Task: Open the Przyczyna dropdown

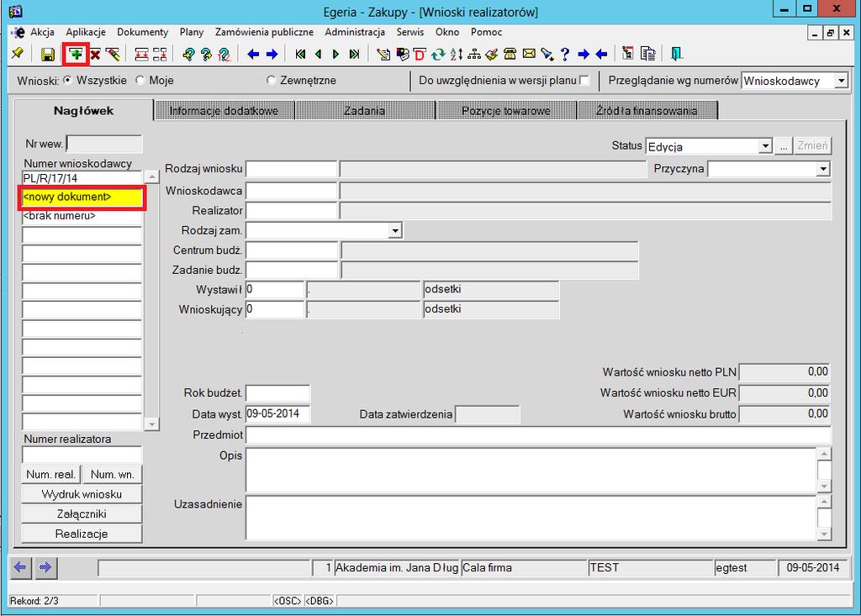Action: click(x=822, y=169)
